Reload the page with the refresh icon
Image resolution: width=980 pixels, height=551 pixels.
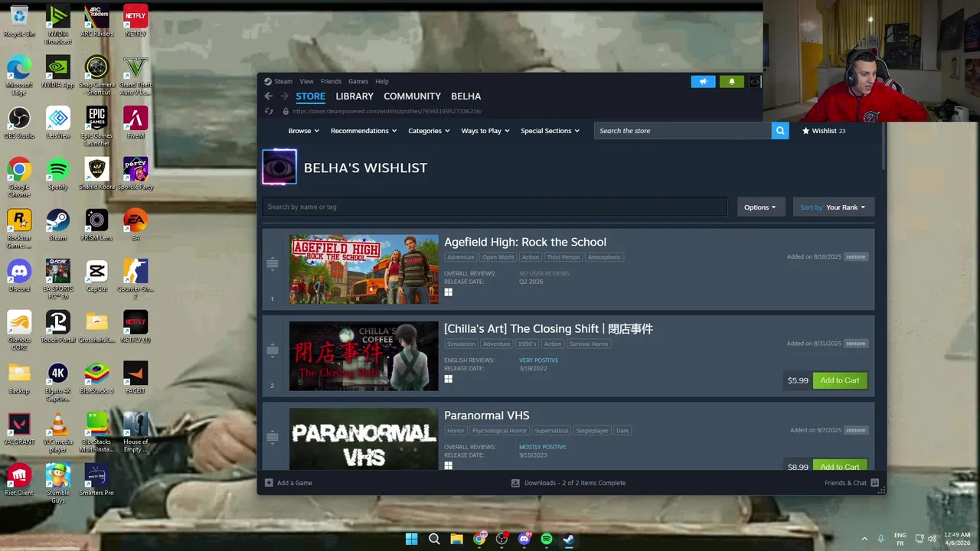tap(269, 111)
